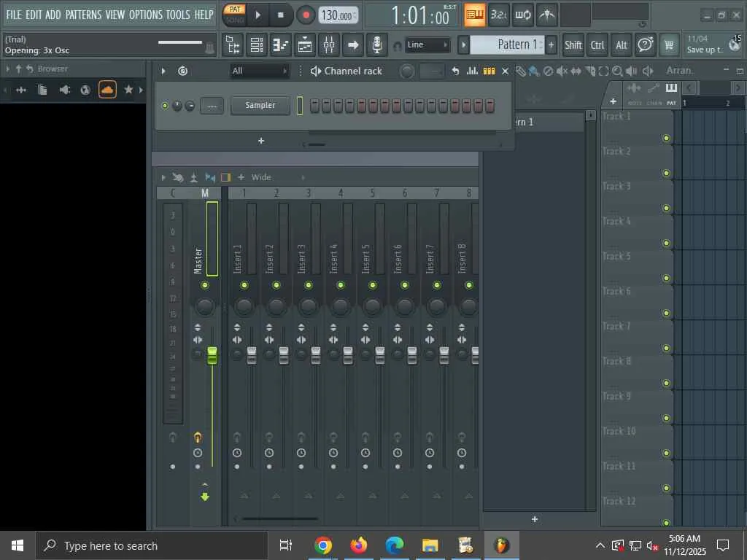Viewport: 747px width, 560px height.
Task: Select the globe tab in Browser
Action: coord(85,90)
